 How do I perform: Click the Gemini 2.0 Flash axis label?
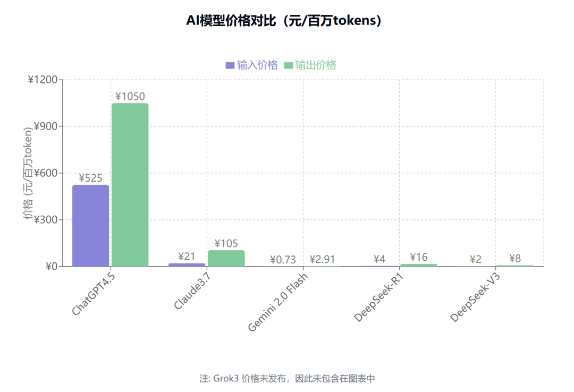pyautogui.click(x=277, y=302)
